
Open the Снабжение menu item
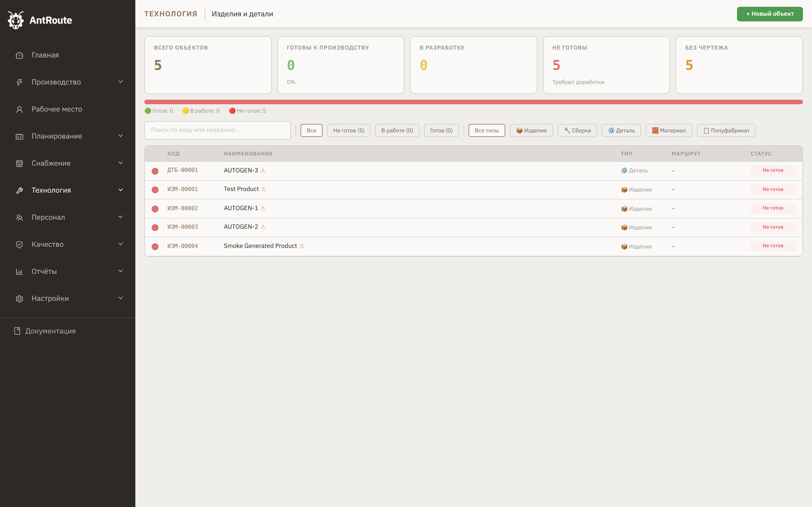point(51,163)
